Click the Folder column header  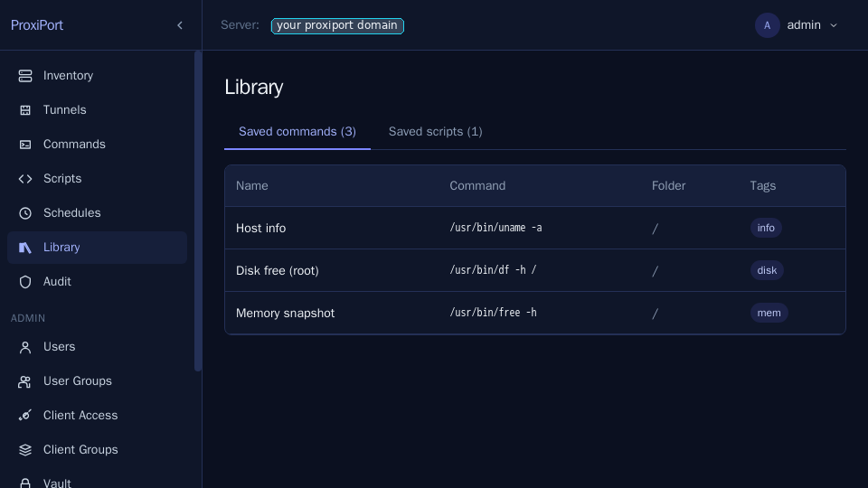(x=668, y=186)
